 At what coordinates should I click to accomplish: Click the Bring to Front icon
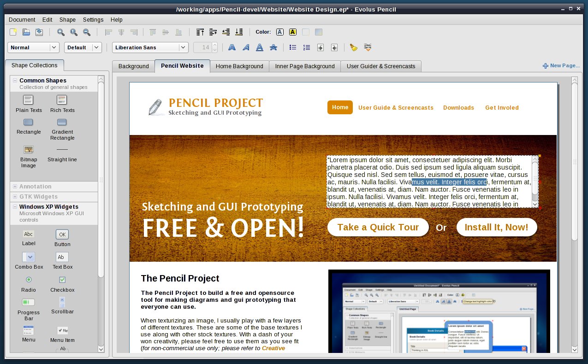[200, 32]
